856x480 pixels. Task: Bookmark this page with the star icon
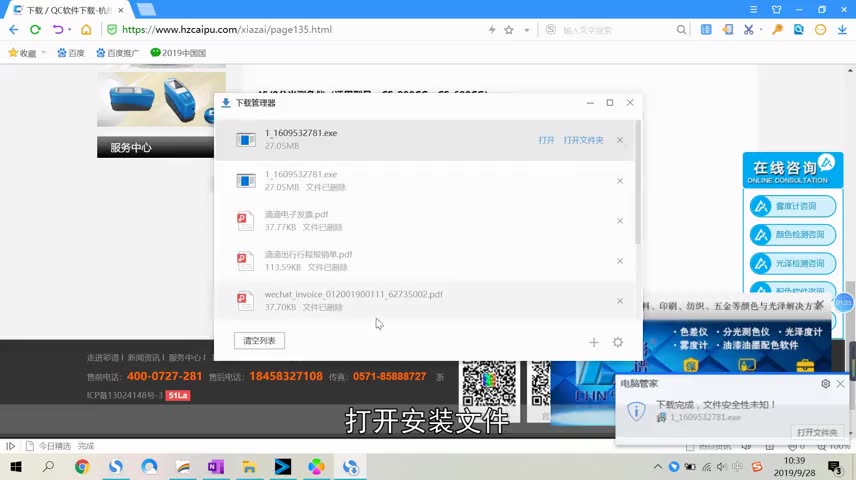[509, 29]
